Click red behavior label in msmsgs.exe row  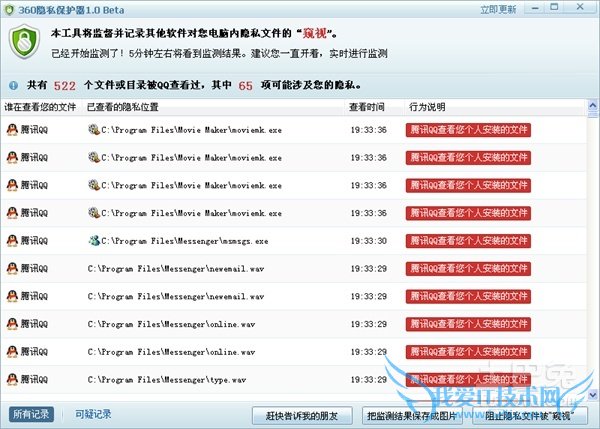(x=468, y=241)
